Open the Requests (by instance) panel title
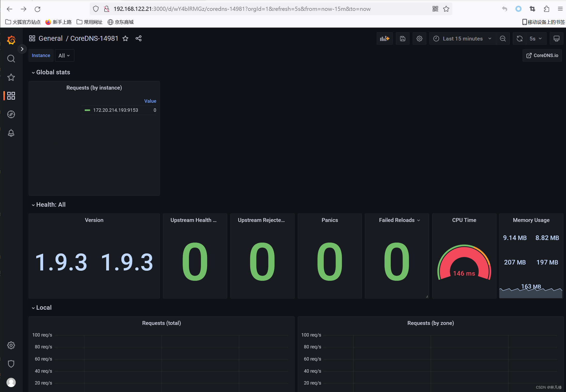566x392 pixels. [x=94, y=88]
